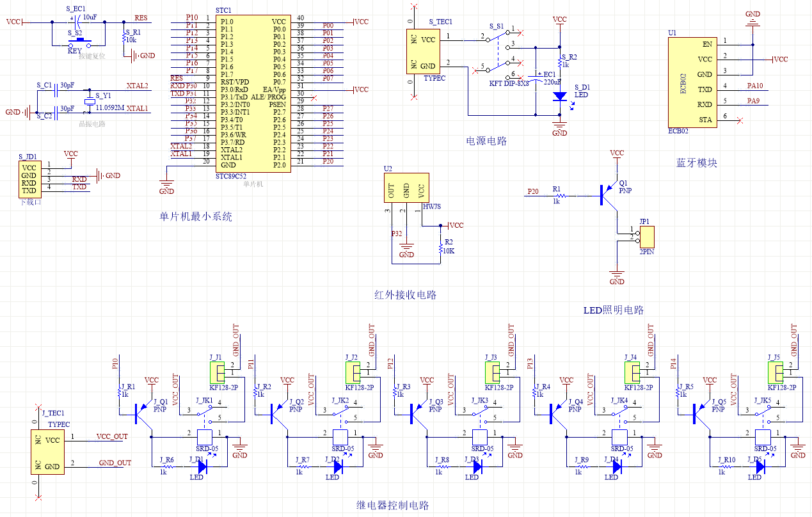812x517 pixels.
Task: Select the 继电器控制电路 section title
Action: pyautogui.click(x=392, y=505)
